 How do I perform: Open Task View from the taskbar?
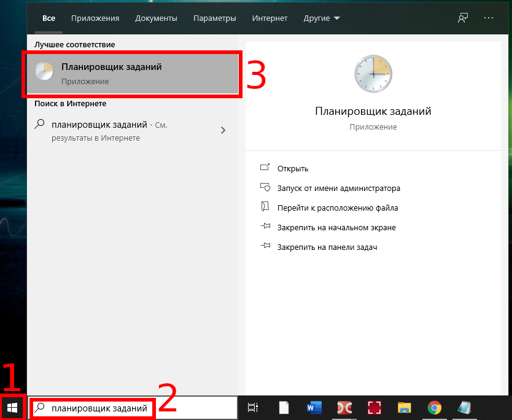pos(252,408)
